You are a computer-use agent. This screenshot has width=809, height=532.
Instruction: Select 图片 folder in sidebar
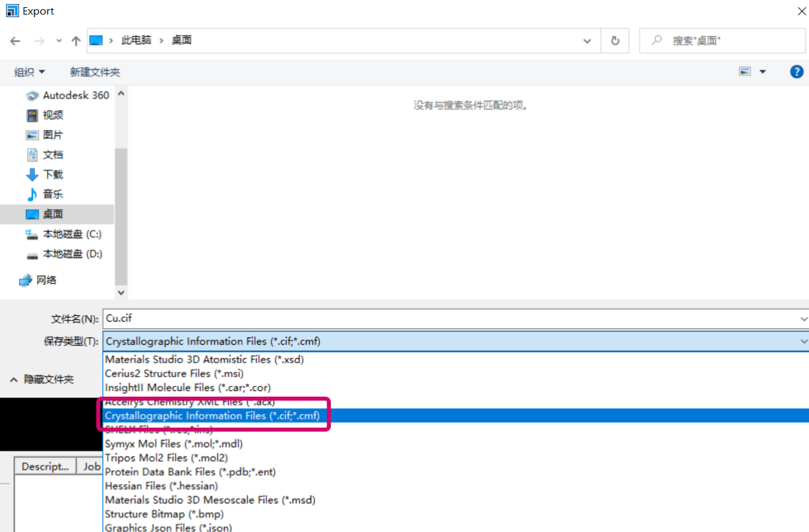(45, 134)
